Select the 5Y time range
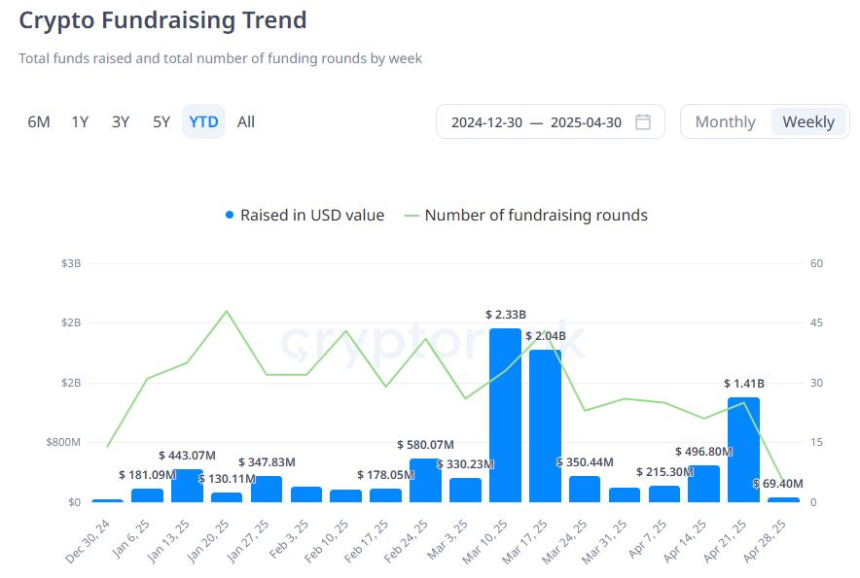Viewport: 860px width, 578px height. coord(161,122)
